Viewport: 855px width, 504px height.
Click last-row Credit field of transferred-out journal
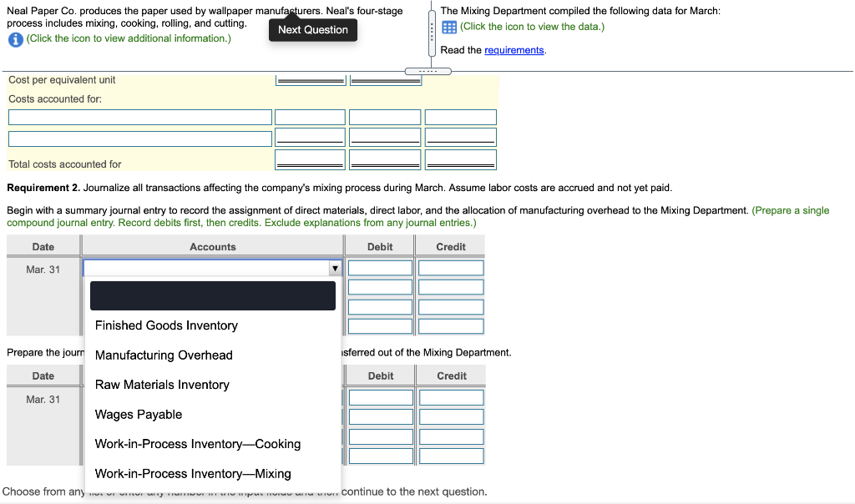click(452, 456)
